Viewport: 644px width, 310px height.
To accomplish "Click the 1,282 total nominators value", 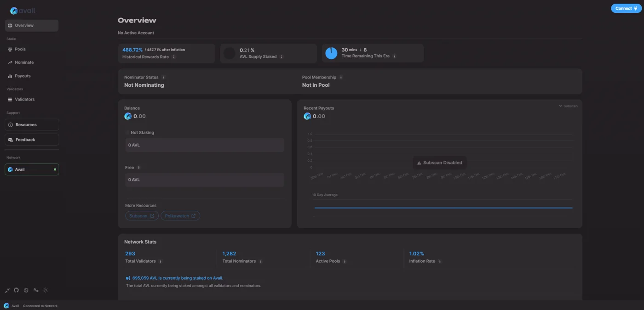I will 229,254.
